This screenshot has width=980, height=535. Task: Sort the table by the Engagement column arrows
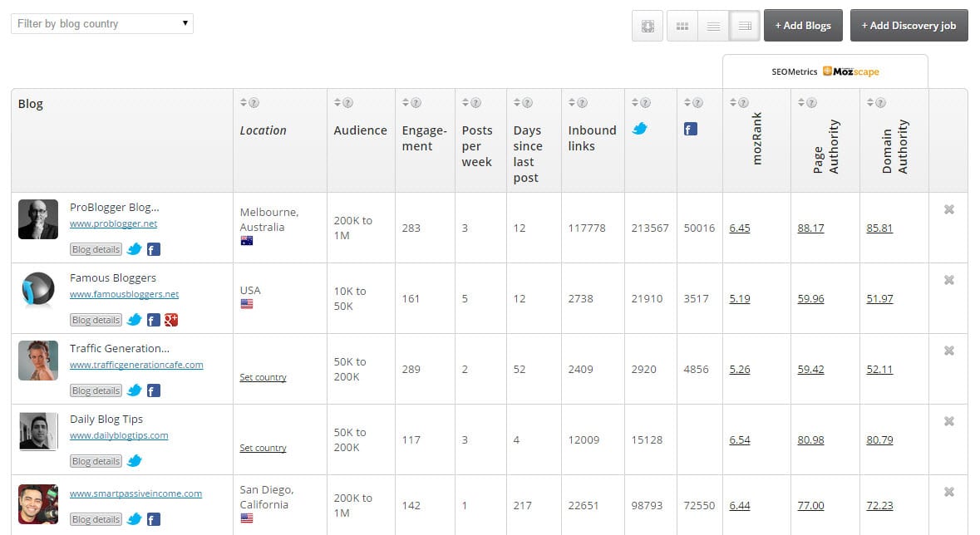[x=406, y=103]
